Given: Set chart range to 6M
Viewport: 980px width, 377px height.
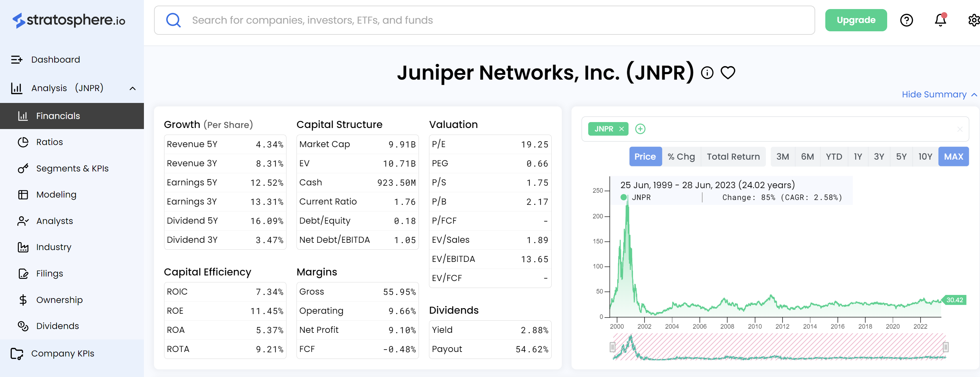Looking at the screenshot, I should [x=807, y=157].
